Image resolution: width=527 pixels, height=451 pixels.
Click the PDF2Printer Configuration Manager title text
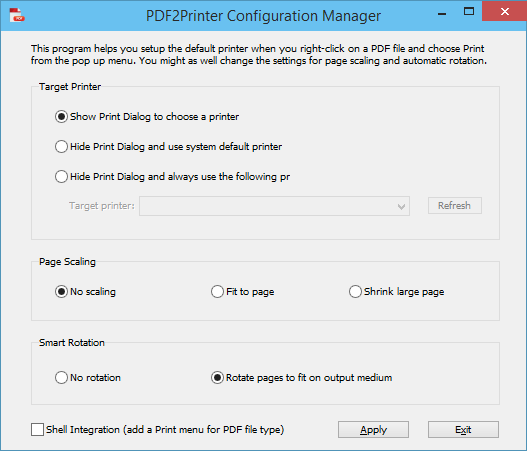click(263, 16)
